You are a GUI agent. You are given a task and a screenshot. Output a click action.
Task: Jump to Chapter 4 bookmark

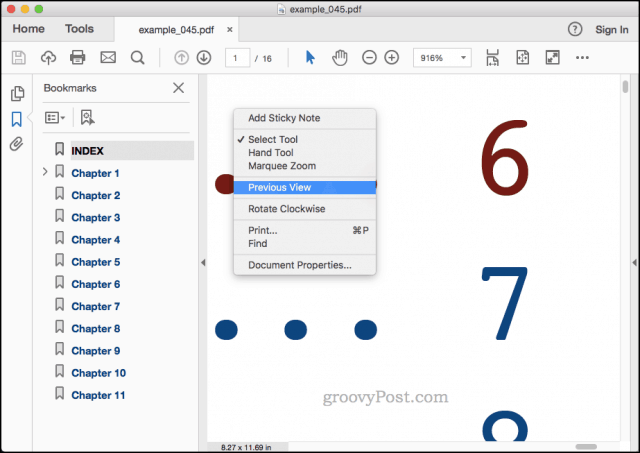[96, 240]
